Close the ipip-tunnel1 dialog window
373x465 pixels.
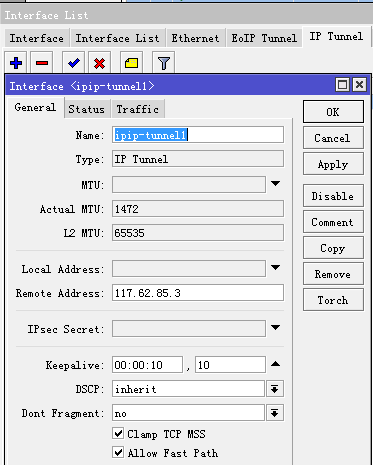click(359, 85)
